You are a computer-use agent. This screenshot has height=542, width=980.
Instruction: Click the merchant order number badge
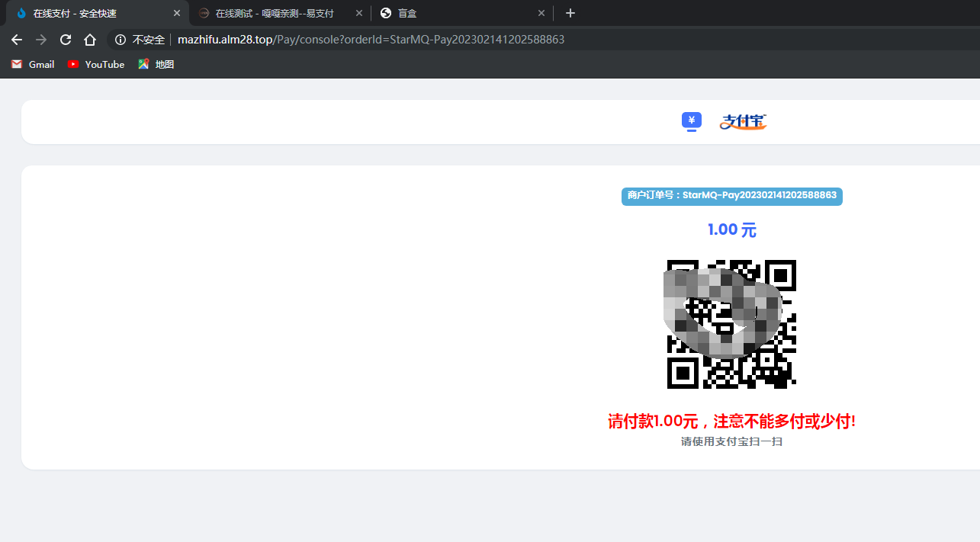[731, 196]
